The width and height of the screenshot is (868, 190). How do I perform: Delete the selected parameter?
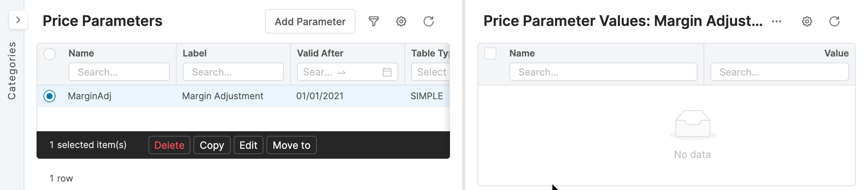pos(169,145)
